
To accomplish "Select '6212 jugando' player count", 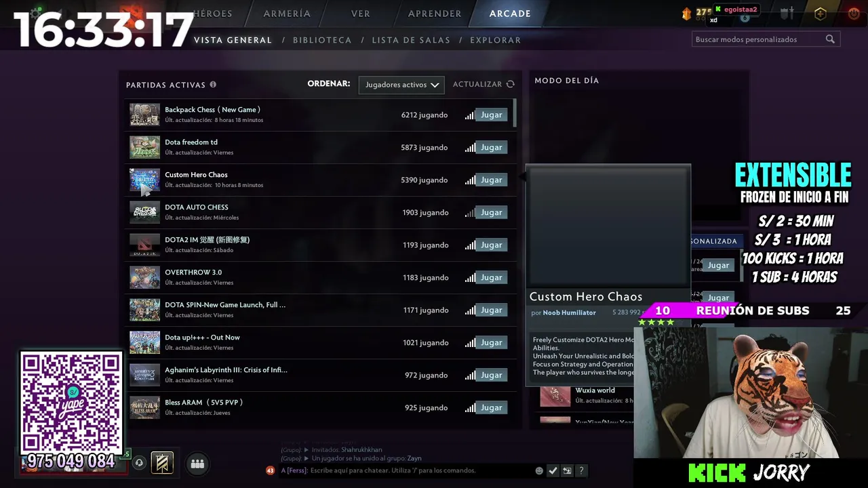I will click(425, 115).
